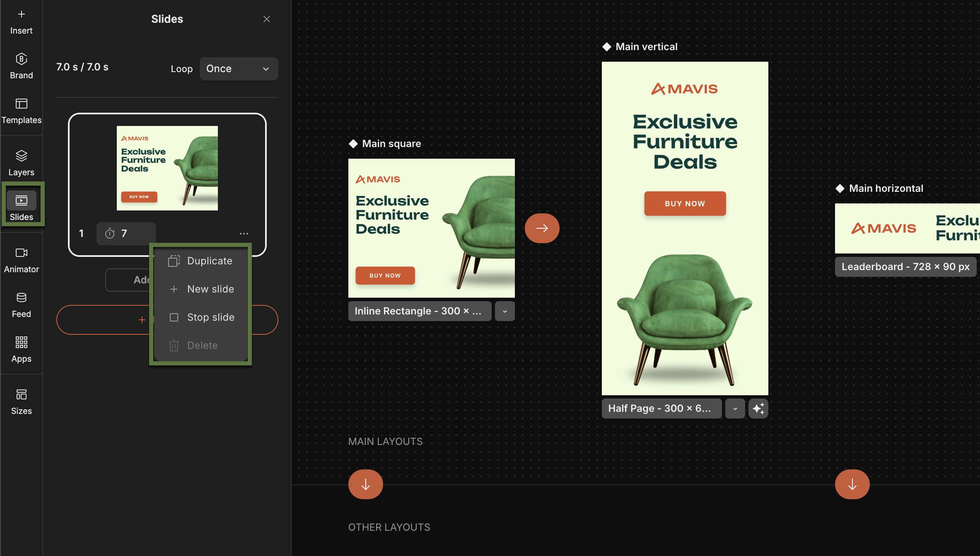Open the Templates panel
This screenshot has height=556, width=980.
click(21, 111)
